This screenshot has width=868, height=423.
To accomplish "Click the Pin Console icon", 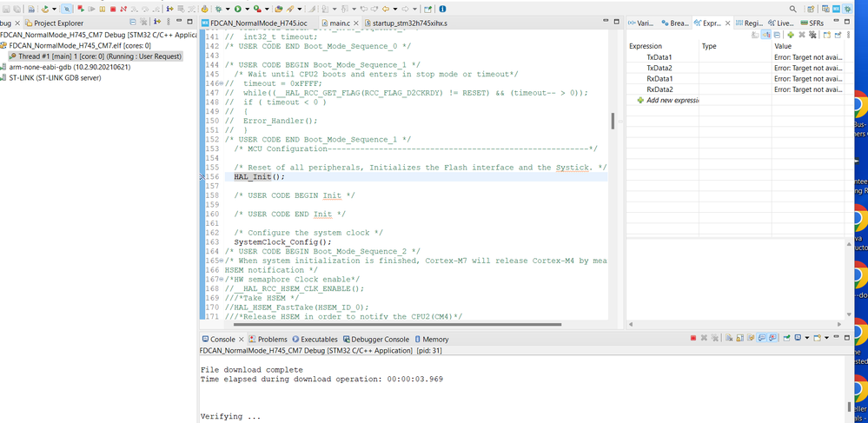I will tap(786, 338).
